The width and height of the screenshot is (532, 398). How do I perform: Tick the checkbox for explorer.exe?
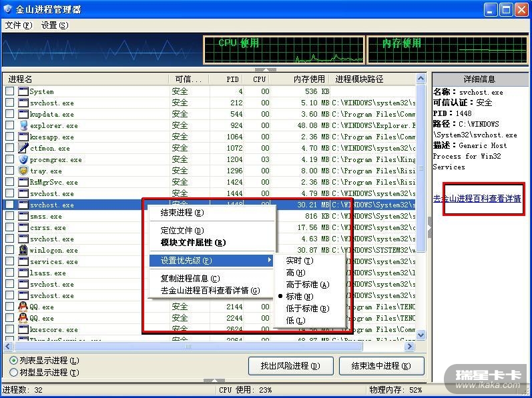(10, 125)
